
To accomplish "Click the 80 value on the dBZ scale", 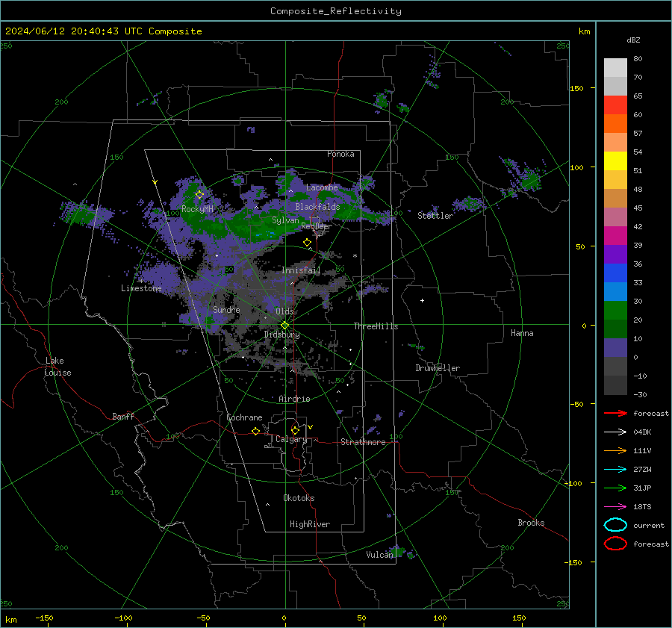I will (638, 59).
